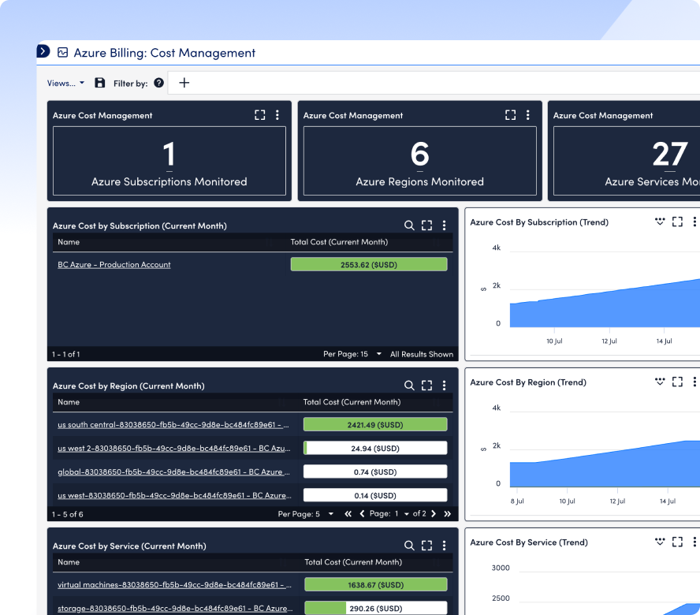Sort Service table by Name column
700x615 pixels.
[69, 562]
